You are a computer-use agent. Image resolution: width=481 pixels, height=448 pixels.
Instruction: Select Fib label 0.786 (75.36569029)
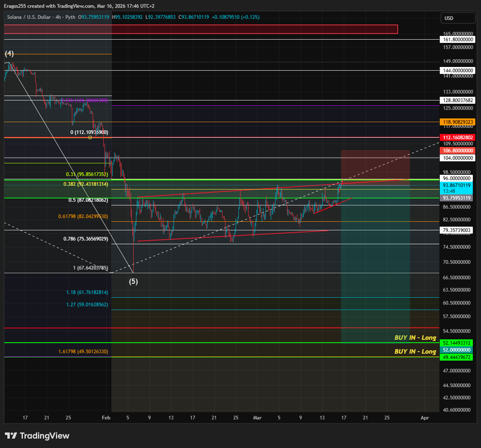tap(86, 239)
